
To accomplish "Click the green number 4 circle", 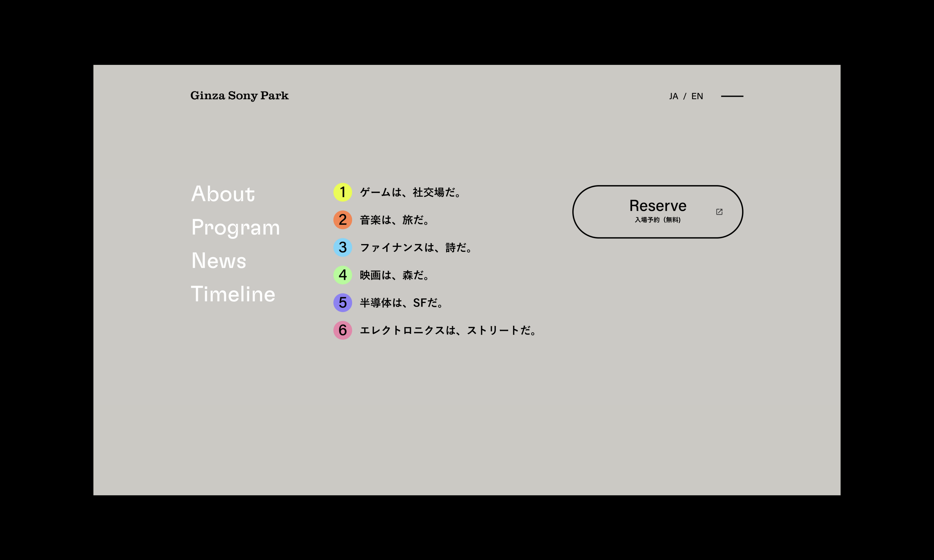I will 342,275.
